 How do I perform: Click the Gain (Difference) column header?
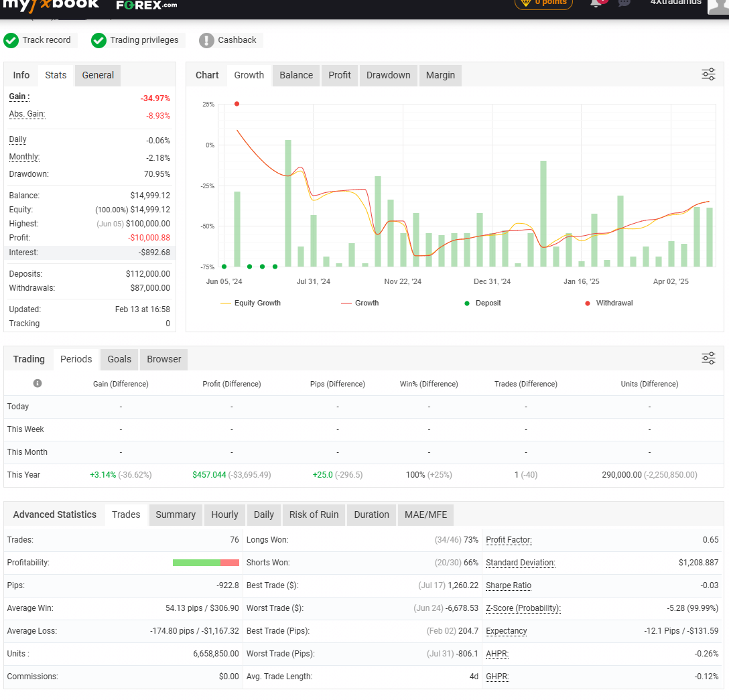point(121,384)
